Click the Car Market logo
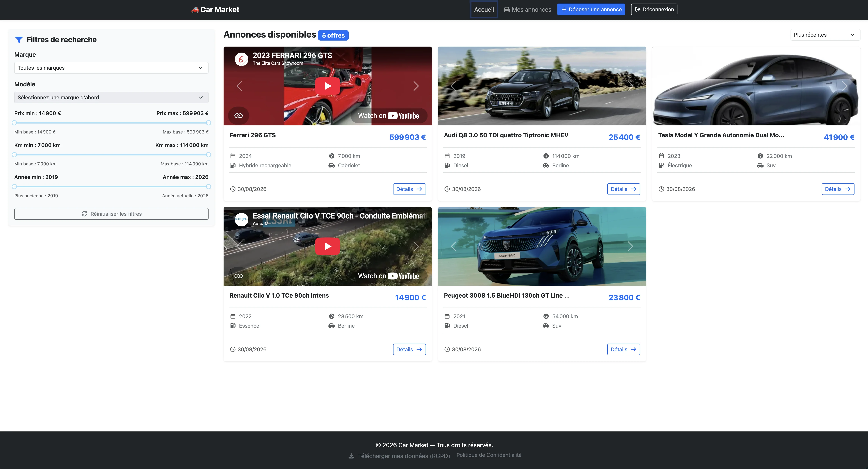The image size is (868, 469). (215, 9)
